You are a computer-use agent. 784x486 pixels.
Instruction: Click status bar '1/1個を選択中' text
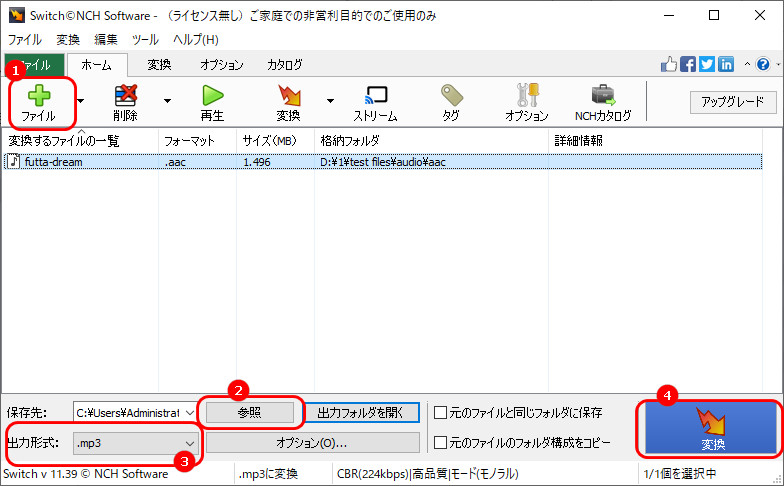[680, 474]
